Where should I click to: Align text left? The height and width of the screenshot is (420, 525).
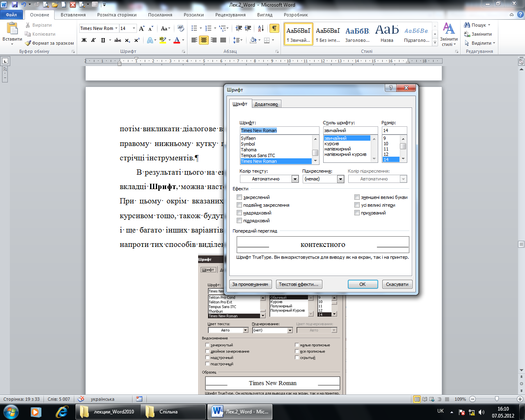[x=194, y=40]
